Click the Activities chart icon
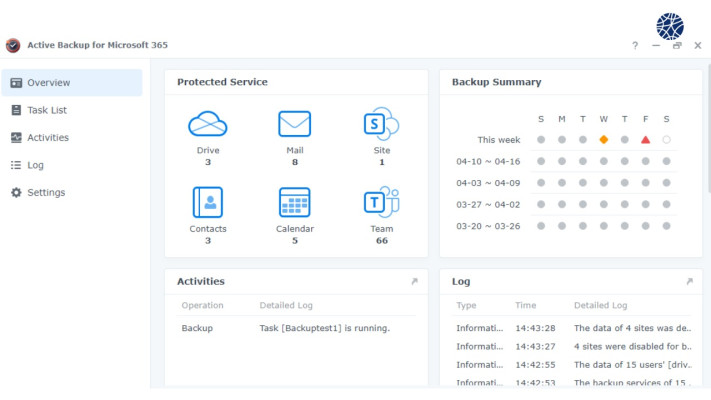 click(x=16, y=137)
